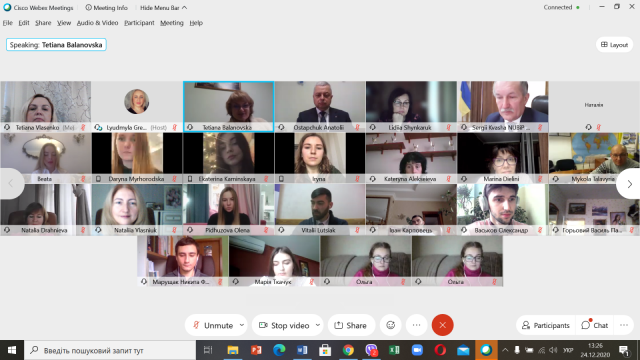This screenshot has width=640, height=360.
Task: Open the emoji reactions button
Action: tap(391, 325)
